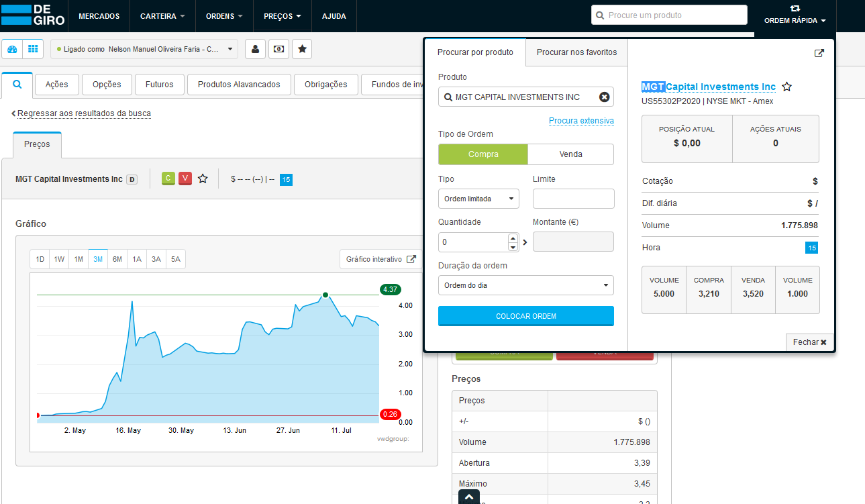
Task: Click the cash money icon button
Action: 278,49
